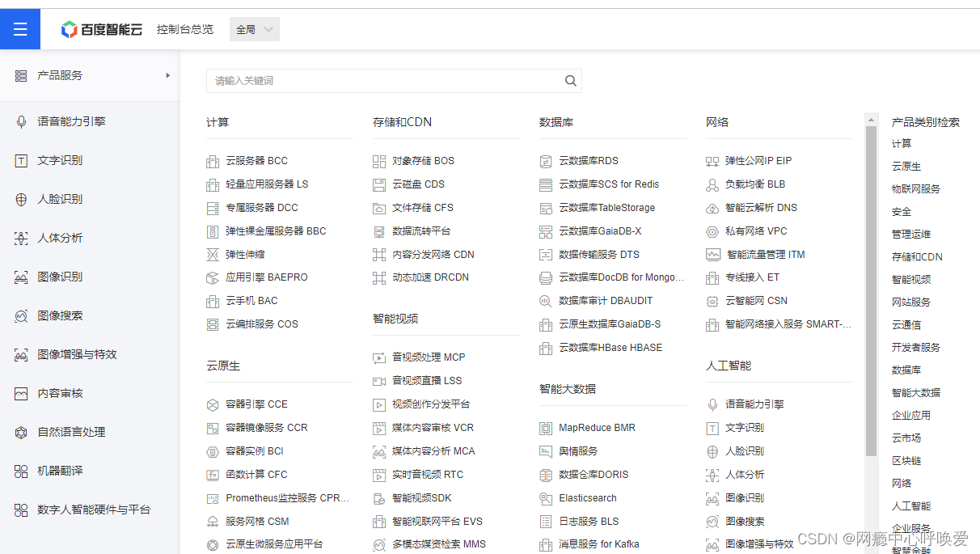Image resolution: width=980 pixels, height=554 pixels.
Task: Click the search magnifier icon
Action: tap(571, 81)
